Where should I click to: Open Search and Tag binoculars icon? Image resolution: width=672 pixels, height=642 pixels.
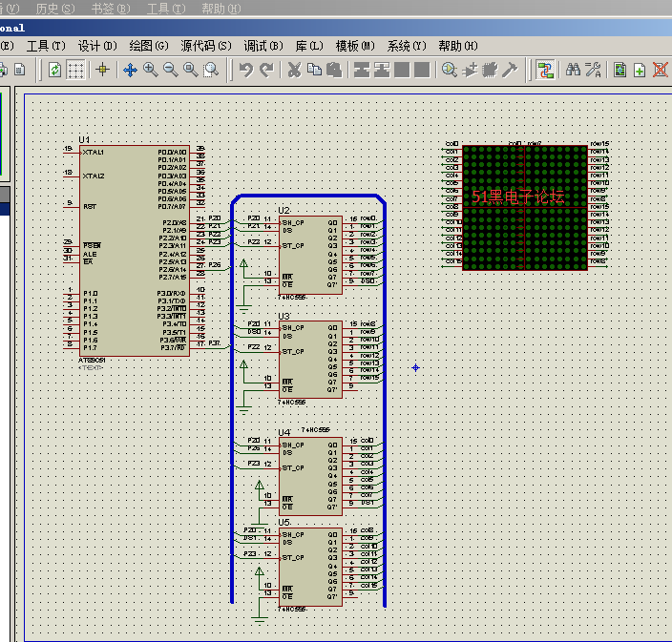(573, 70)
